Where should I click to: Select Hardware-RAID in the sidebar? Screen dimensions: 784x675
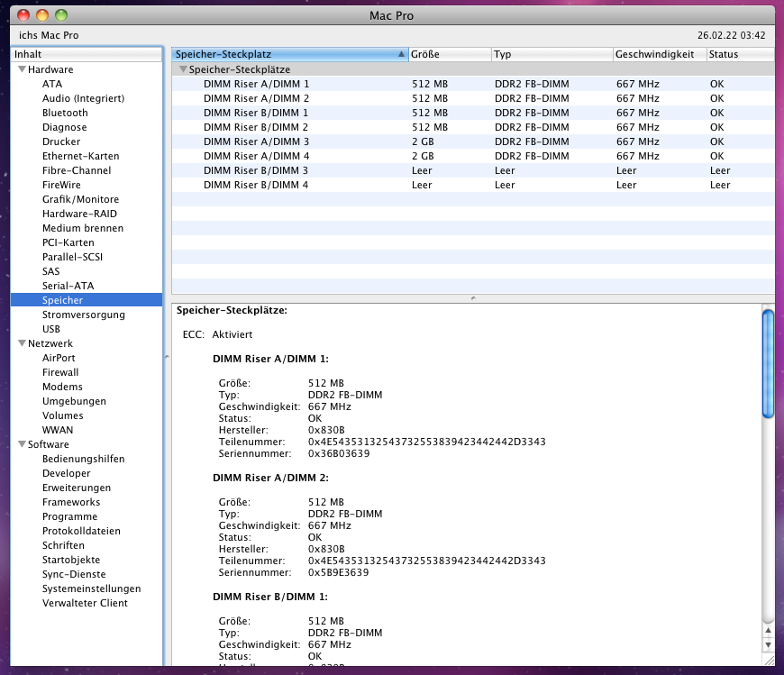point(79,214)
